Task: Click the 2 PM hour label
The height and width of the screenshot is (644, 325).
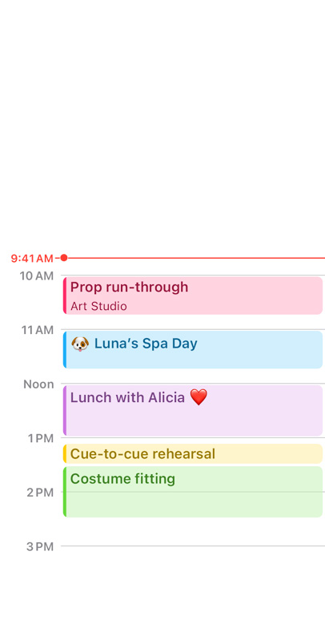Action: click(40, 493)
